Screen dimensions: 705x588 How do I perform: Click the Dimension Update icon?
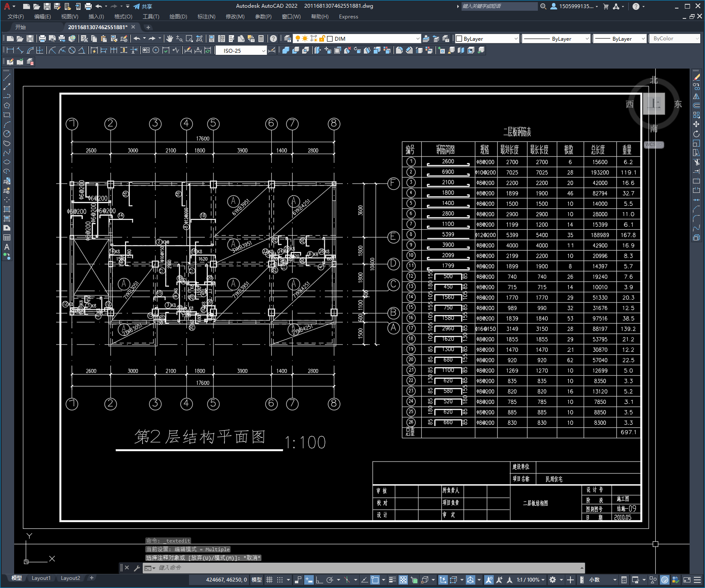coord(208,50)
